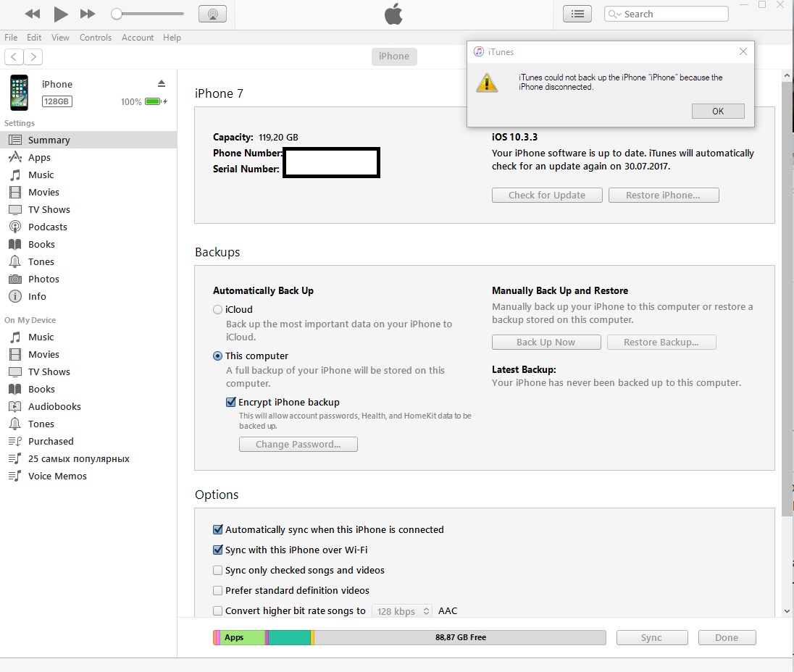Open the search options dropdown magnifier
Viewport: 794px width, 672px height.
pyautogui.click(x=615, y=14)
